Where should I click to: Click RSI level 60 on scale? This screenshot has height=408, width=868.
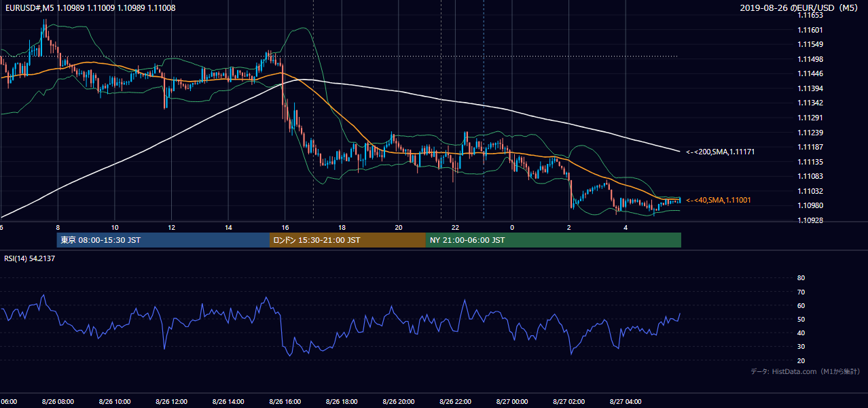point(801,305)
